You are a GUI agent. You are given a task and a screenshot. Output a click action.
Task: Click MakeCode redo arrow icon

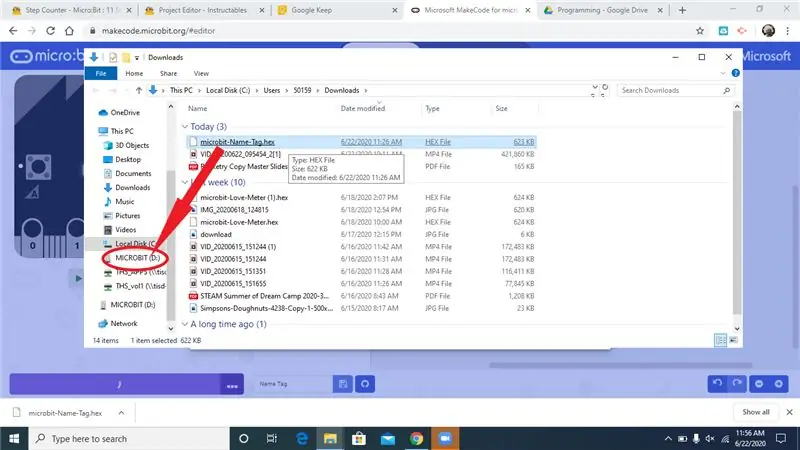(x=737, y=384)
